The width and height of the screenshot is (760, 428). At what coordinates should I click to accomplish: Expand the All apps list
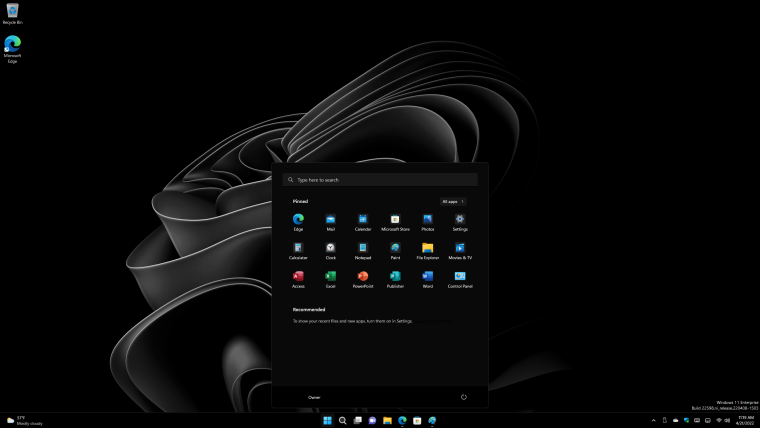(x=453, y=201)
